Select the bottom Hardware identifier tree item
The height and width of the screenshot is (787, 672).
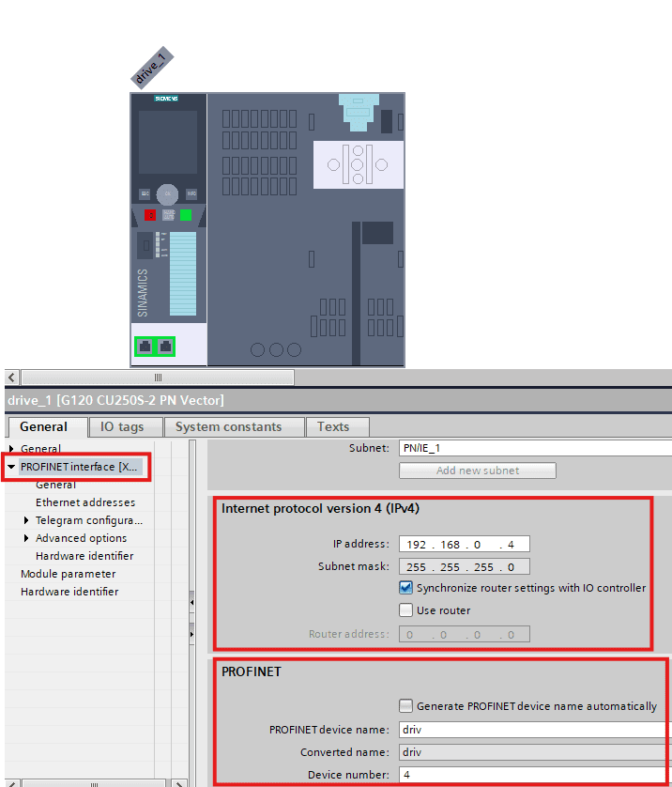pos(69,592)
